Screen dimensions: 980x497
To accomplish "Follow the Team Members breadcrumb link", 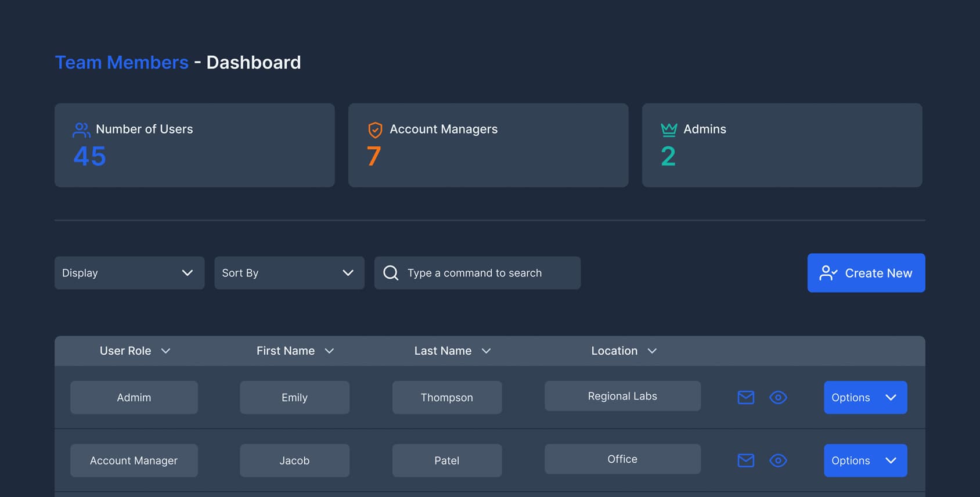I will click(x=121, y=63).
